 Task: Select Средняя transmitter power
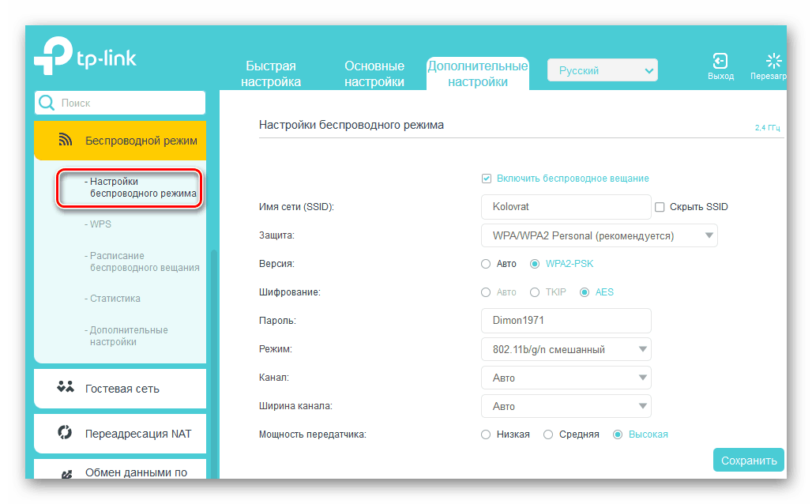(548, 434)
